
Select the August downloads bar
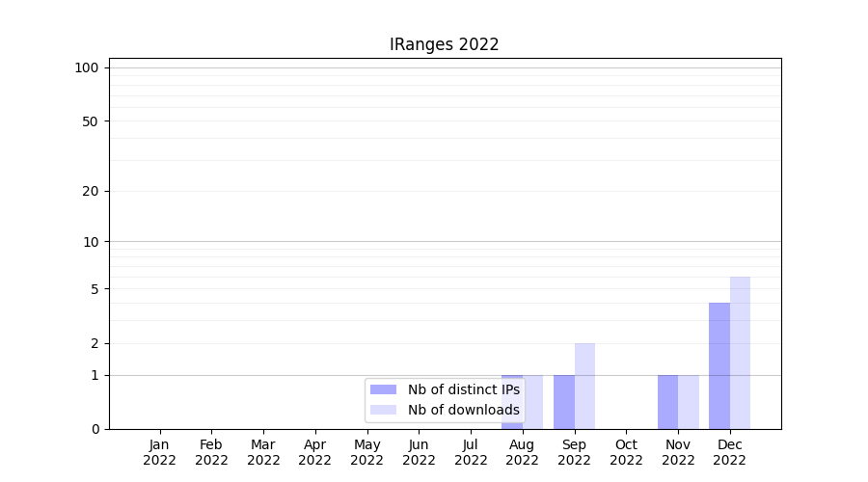point(533,401)
